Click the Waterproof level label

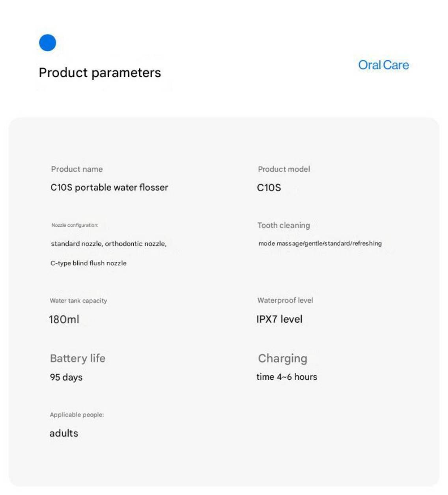click(285, 300)
